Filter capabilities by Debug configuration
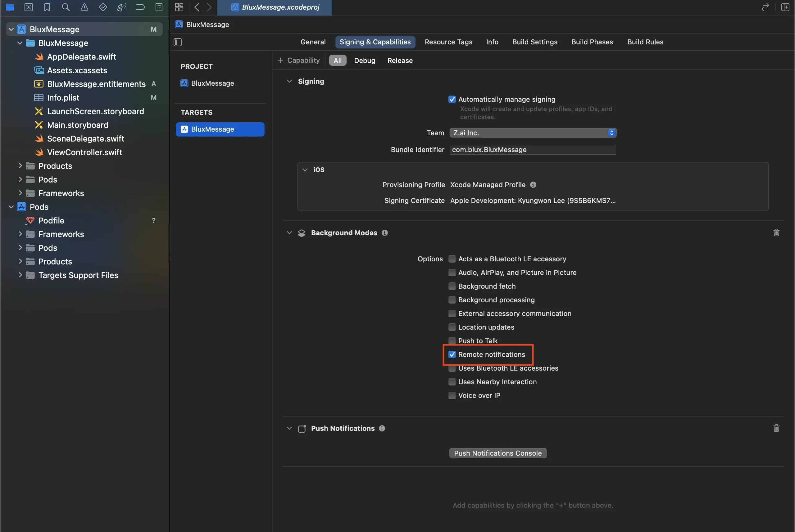Viewport: 795px width, 532px height. [x=365, y=61]
